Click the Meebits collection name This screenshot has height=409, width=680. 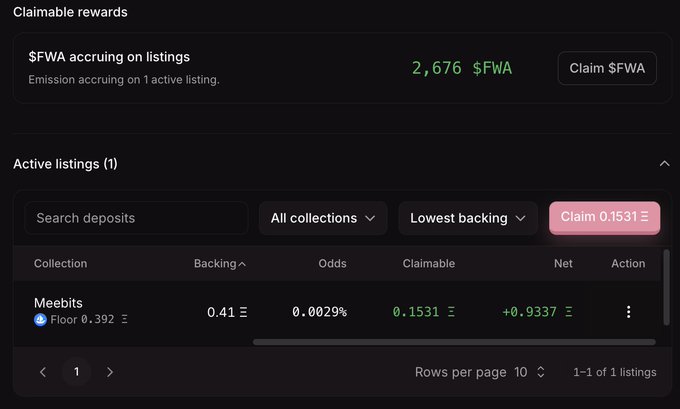click(x=58, y=303)
